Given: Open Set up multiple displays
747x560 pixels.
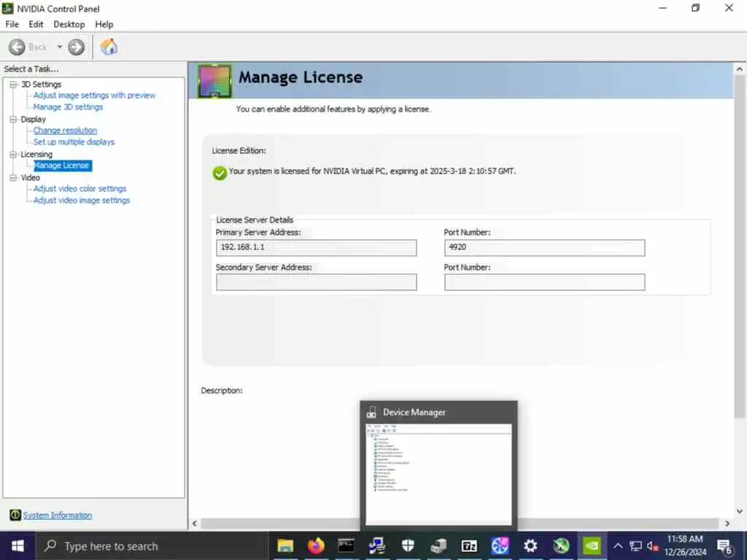Looking at the screenshot, I should [74, 142].
